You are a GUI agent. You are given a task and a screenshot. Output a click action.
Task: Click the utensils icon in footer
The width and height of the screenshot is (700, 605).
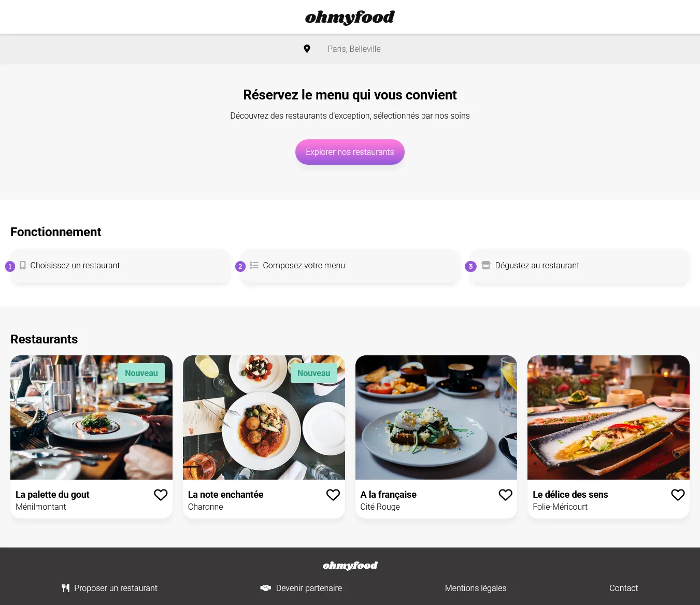click(x=66, y=588)
